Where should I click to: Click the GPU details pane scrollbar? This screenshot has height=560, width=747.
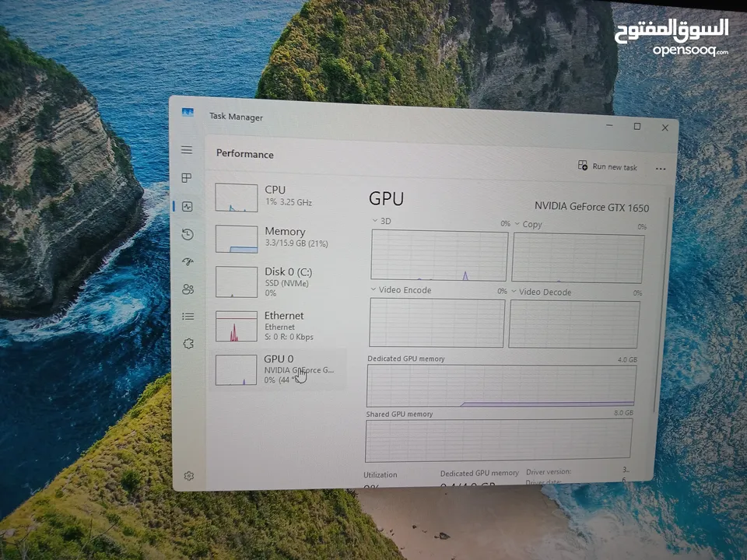point(662,305)
